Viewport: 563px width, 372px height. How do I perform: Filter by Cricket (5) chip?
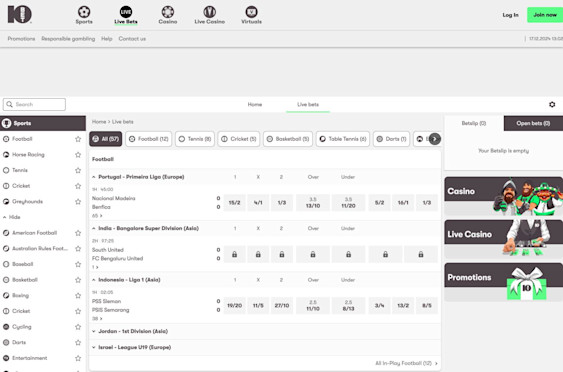pos(239,139)
